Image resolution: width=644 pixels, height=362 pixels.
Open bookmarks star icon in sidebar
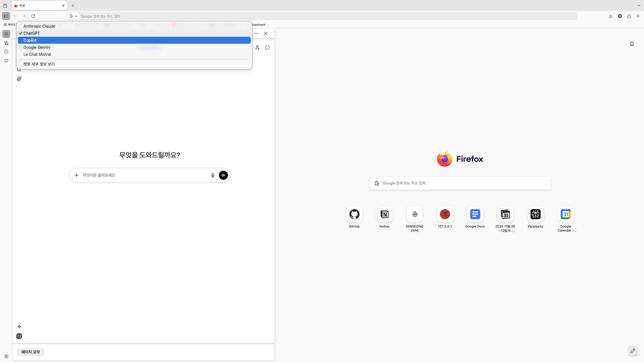point(6,60)
